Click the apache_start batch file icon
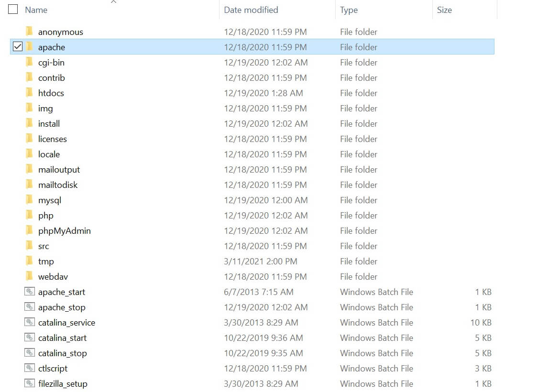The width and height of the screenshot is (560, 392). pyautogui.click(x=30, y=292)
